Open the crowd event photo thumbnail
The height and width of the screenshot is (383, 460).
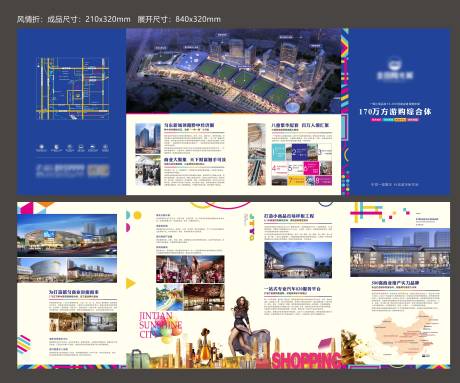tap(148, 170)
